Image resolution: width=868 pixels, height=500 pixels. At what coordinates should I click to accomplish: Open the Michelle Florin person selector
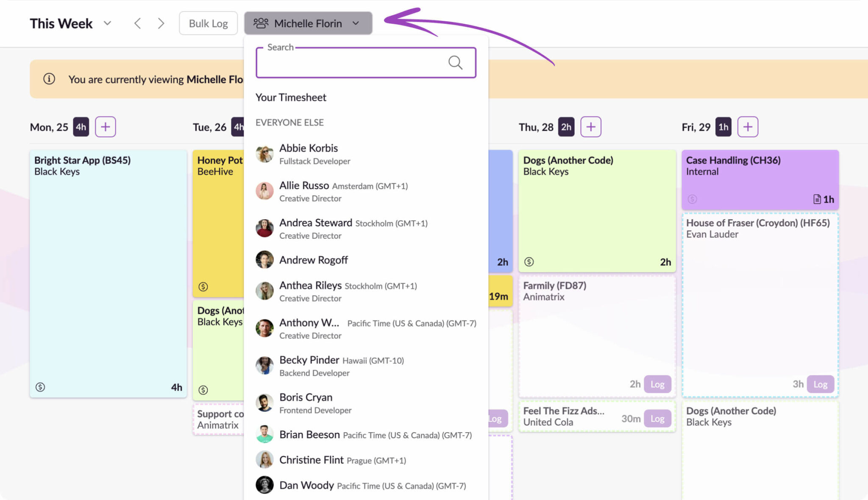[308, 23]
